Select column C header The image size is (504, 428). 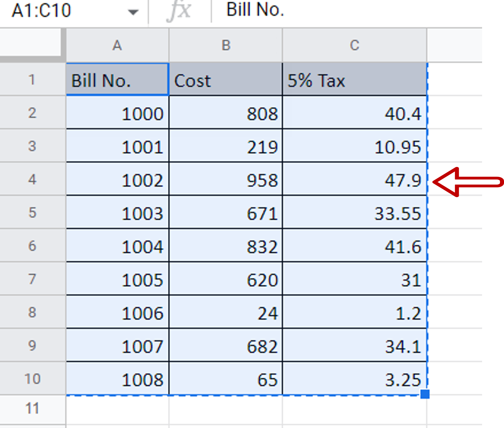[x=354, y=45]
